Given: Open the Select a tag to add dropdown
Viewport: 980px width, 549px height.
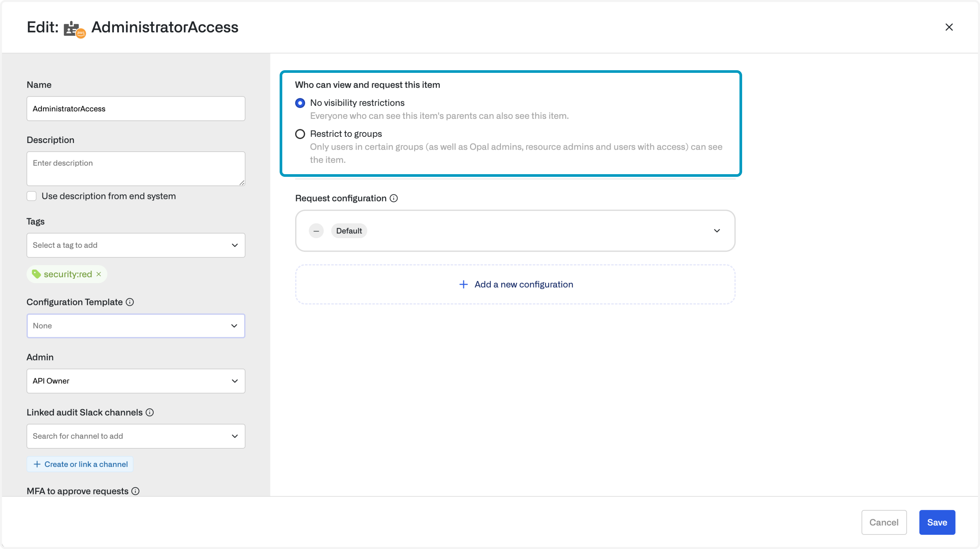Looking at the screenshot, I should click(x=136, y=245).
